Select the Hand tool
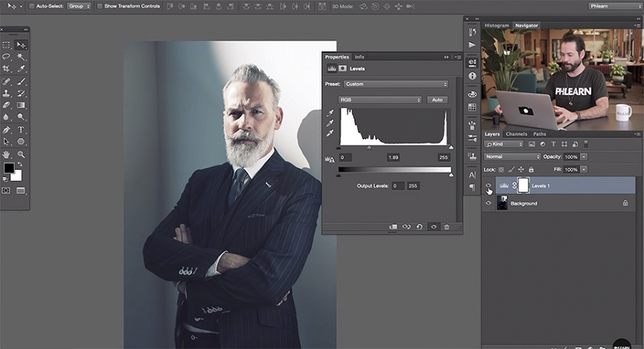The image size is (644, 349). pos(6,154)
